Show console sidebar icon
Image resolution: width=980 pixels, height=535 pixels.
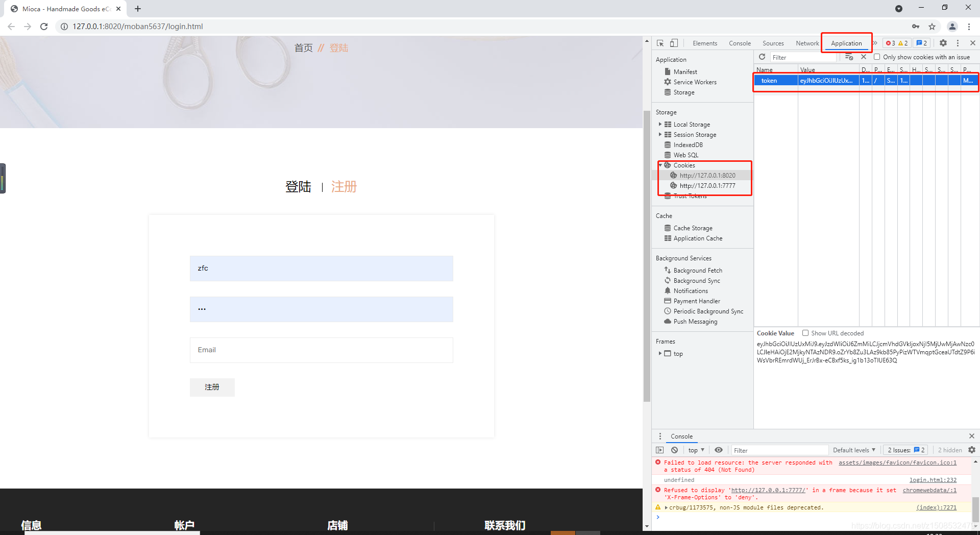[659, 450]
